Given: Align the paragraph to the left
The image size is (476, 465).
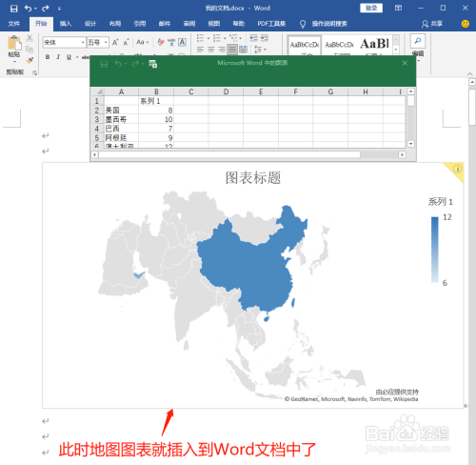Looking at the screenshot, I should coord(200,50).
